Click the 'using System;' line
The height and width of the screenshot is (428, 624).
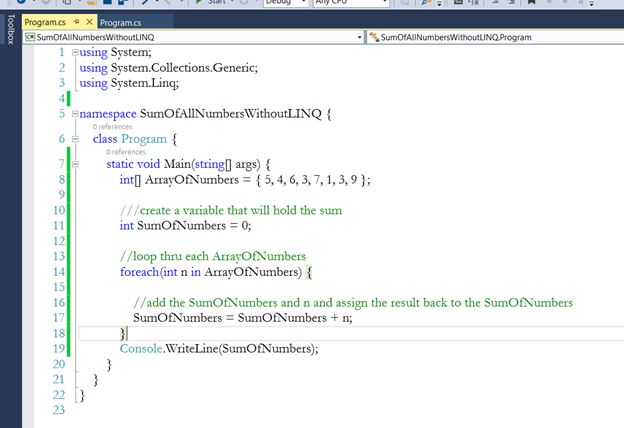pos(115,52)
